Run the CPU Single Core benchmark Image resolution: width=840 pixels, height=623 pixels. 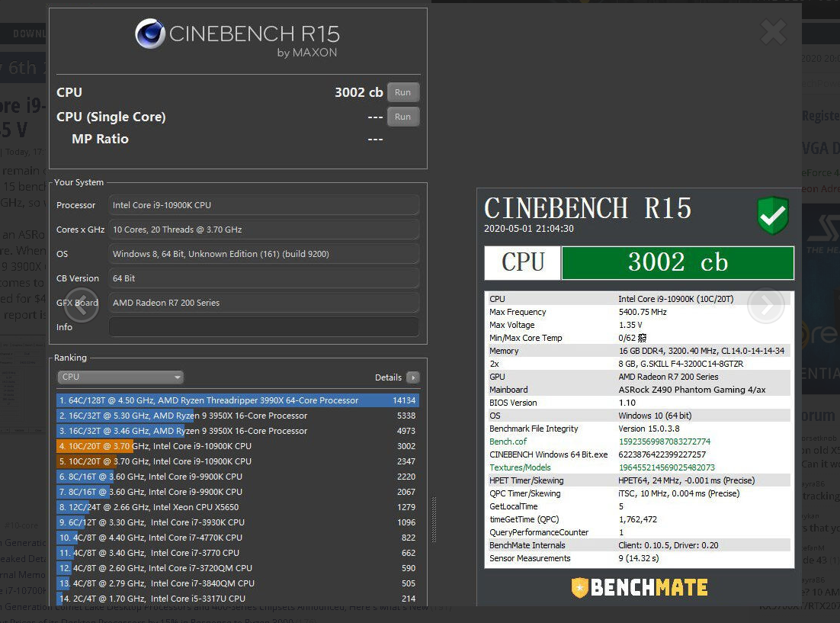[x=403, y=117]
